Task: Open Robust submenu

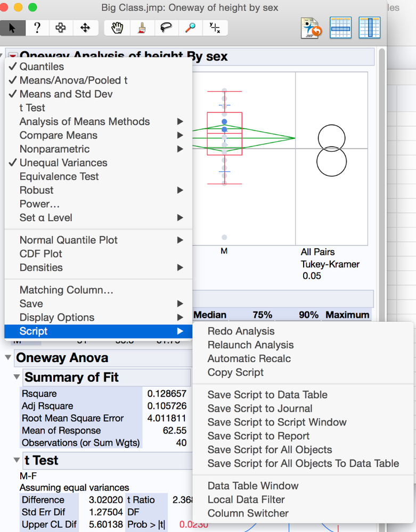Action: 99,190
